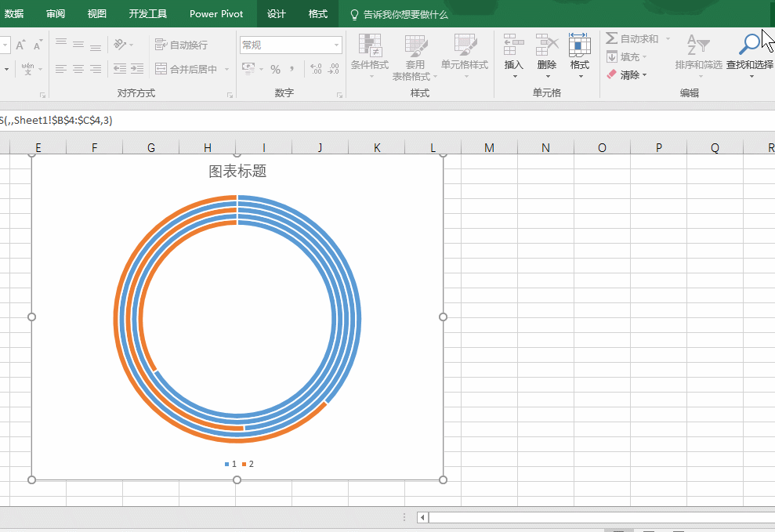775x532 pixels.
Task: Select column M header
Action: click(489, 148)
